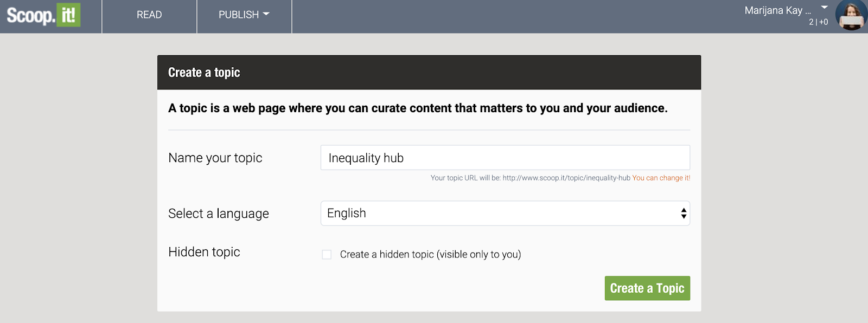The image size is (868, 323).
Task: Click the PUBLISH menu caret arrow
Action: (266, 14)
